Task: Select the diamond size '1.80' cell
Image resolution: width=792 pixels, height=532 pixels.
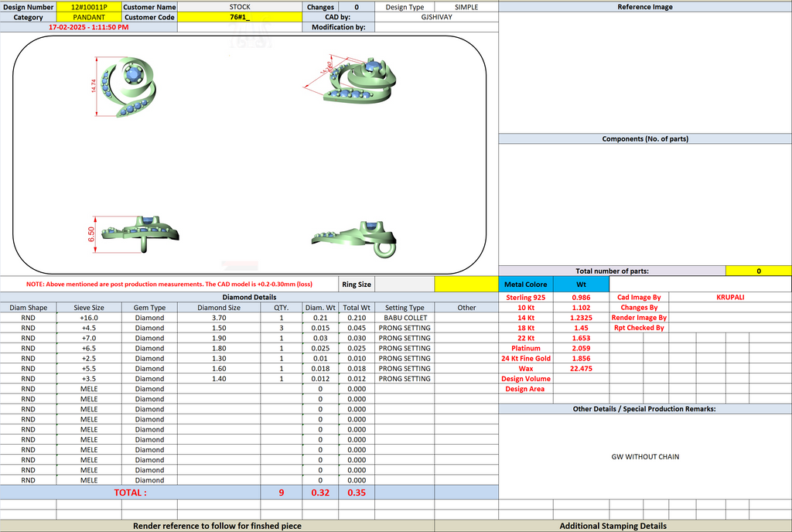Action: 219,348
